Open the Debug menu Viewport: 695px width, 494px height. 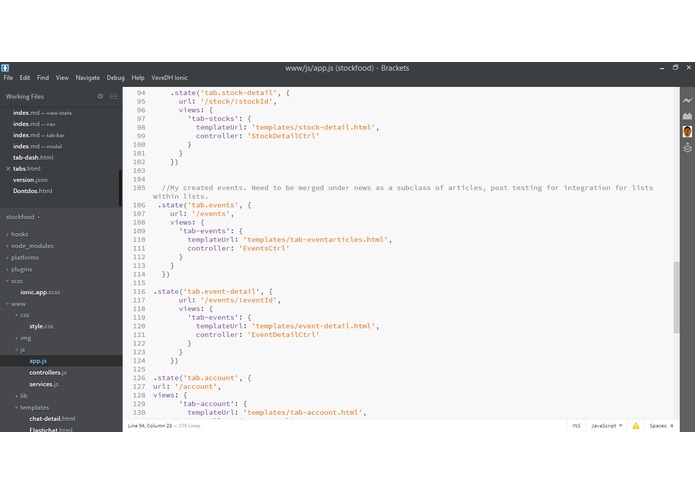(x=116, y=78)
